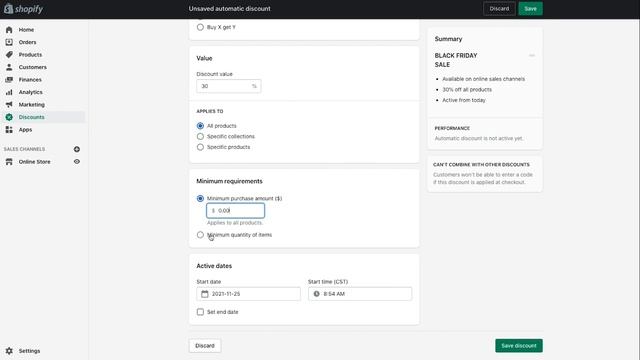
Task: Click the Online Store shop icon
Action: coord(9,162)
